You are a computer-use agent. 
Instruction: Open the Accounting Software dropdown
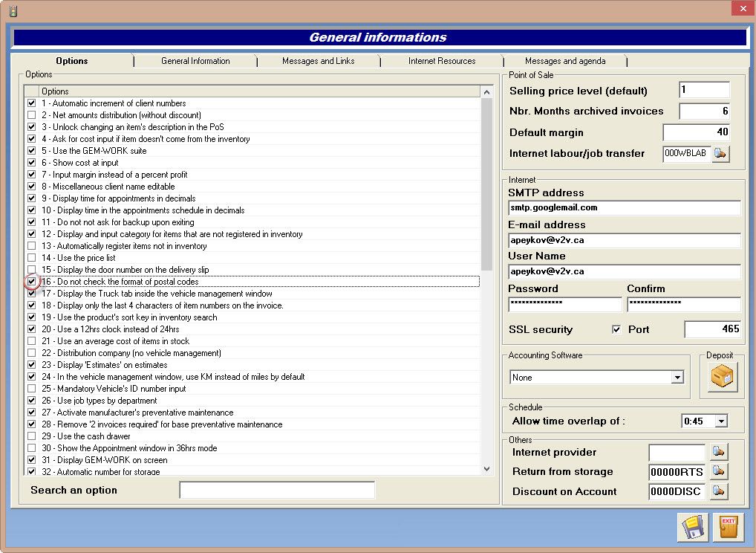(677, 378)
